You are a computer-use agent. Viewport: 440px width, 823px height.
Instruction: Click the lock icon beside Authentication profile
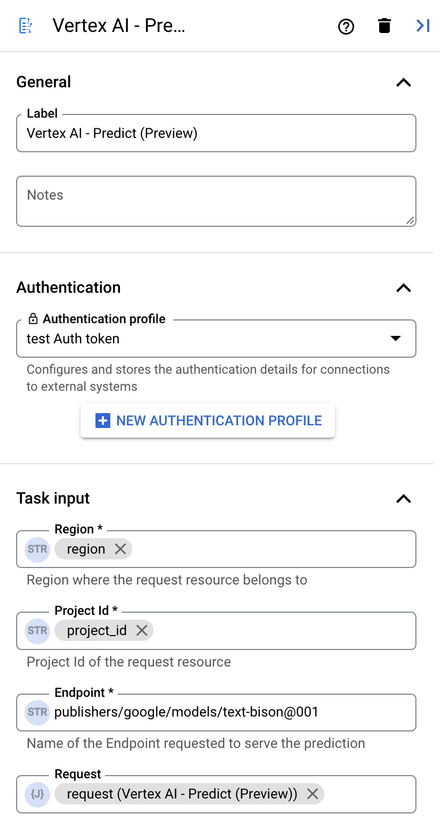click(x=33, y=319)
